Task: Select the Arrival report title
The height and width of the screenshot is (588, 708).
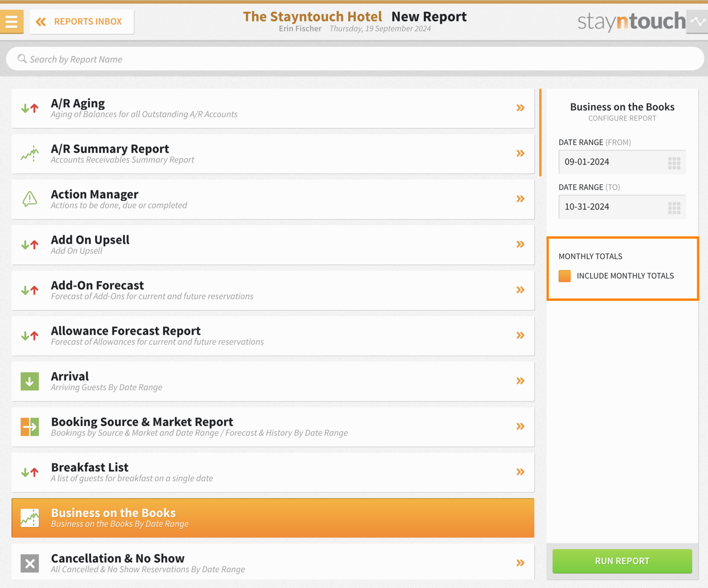Action: coord(70,376)
